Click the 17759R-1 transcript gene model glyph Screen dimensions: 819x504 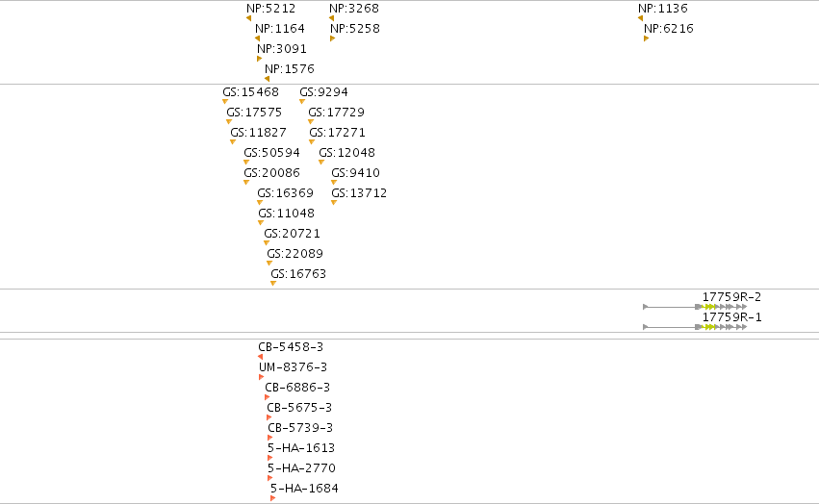pyautogui.click(x=695, y=327)
